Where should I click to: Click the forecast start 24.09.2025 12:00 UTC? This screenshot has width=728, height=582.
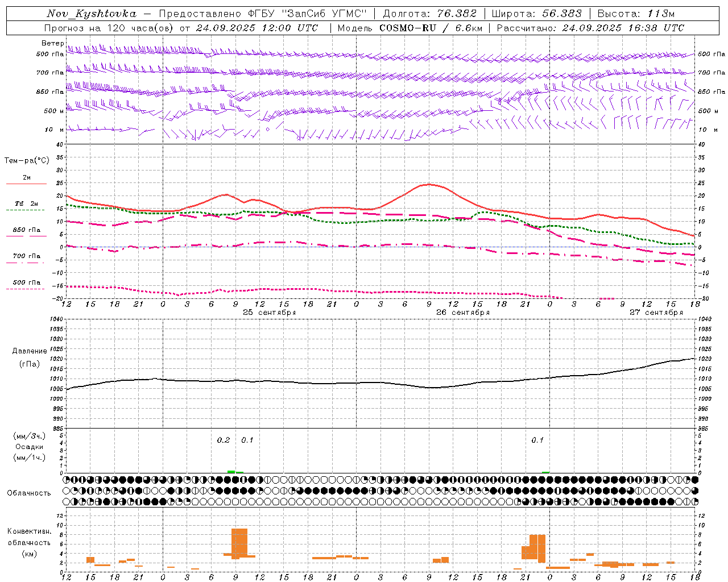click(x=257, y=28)
